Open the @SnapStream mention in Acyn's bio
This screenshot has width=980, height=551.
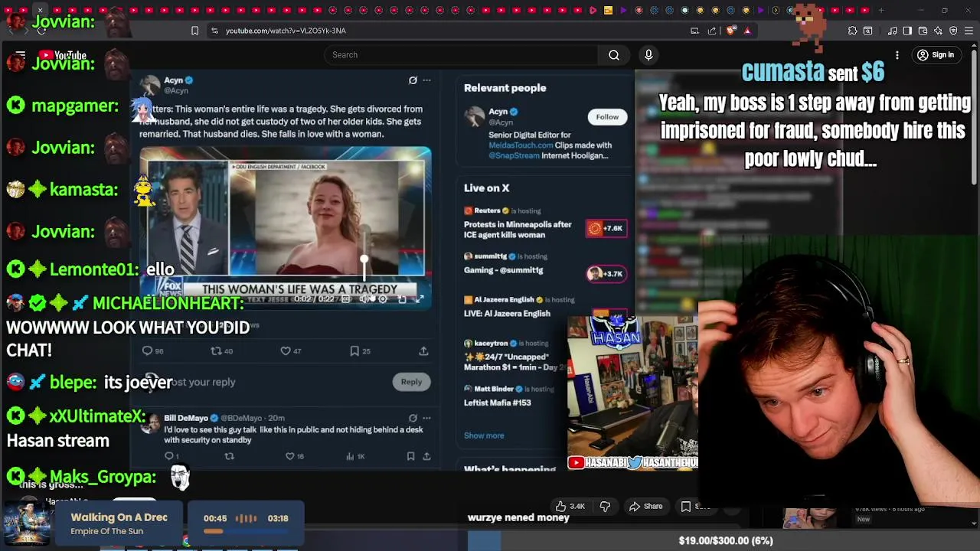[x=514, y=155]
